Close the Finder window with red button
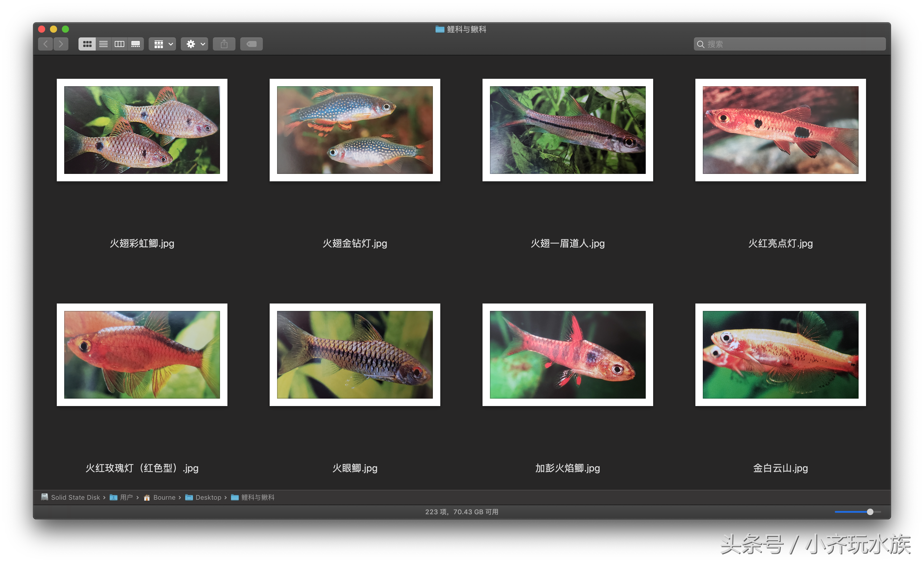This screenshot has height=563, width=924. pyautogui.click(x=42, y=29)
